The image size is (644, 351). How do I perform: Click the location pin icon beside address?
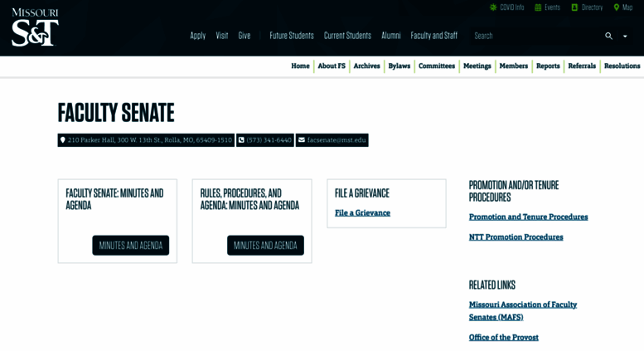click(62, 139)
